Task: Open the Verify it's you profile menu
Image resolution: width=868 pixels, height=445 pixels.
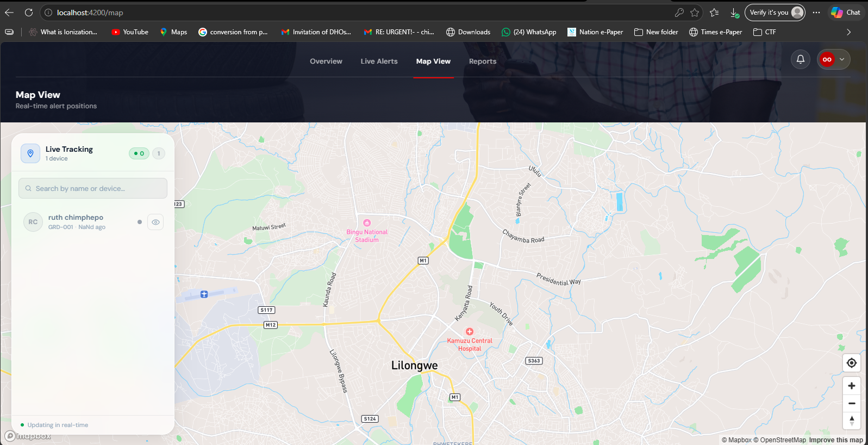Action: coord(775,13)
